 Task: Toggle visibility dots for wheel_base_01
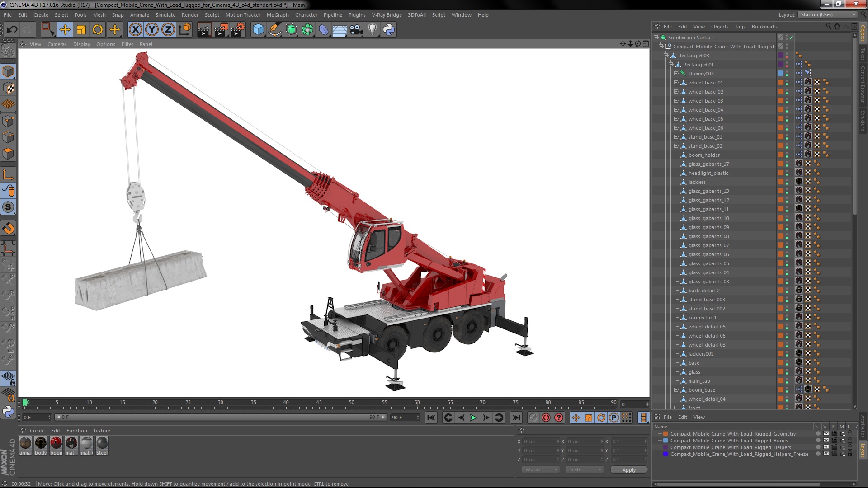787,83
